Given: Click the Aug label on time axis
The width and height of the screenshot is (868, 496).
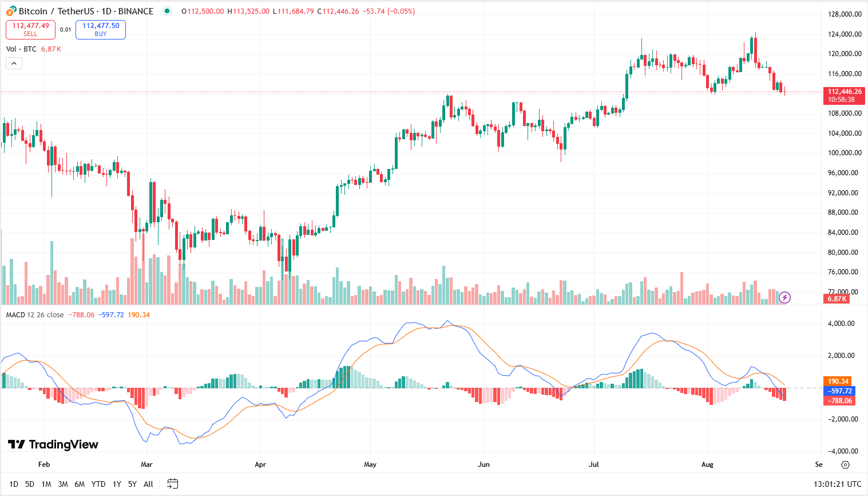Looking at the screenshot, I should [707, 464].
